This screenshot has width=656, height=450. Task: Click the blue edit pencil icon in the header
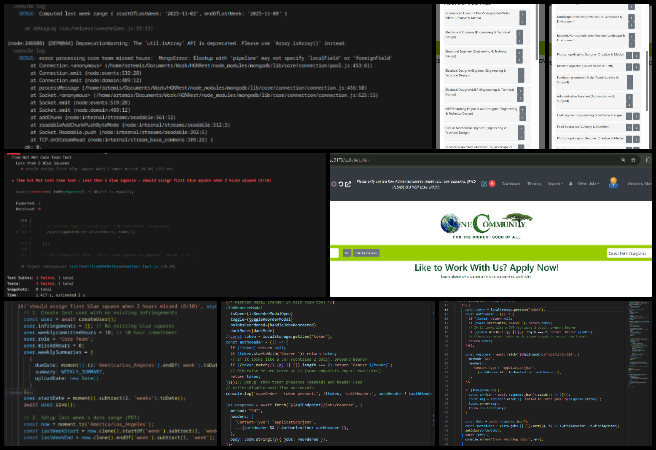point(484,184)
